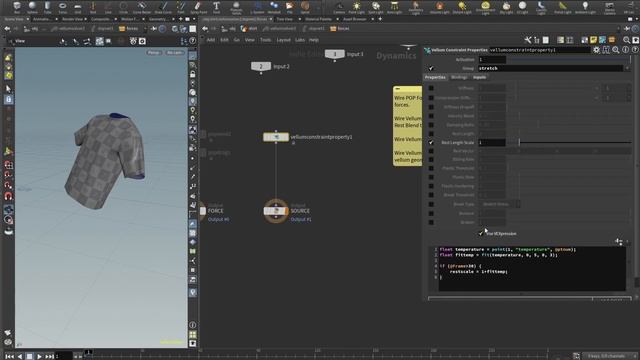Open network editor wrench tools icon
640x360 pixels.
click(528, 40)
